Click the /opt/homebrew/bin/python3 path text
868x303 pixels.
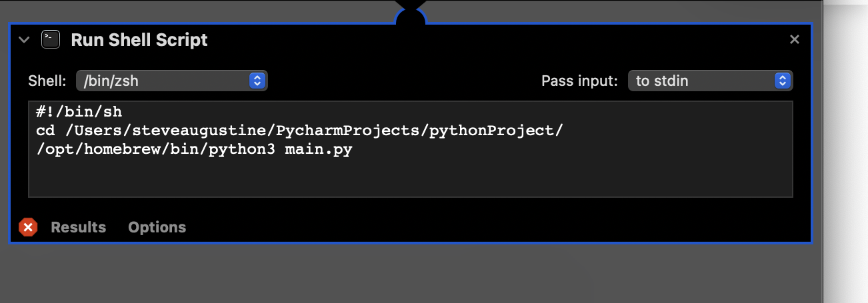coord(155,149)
